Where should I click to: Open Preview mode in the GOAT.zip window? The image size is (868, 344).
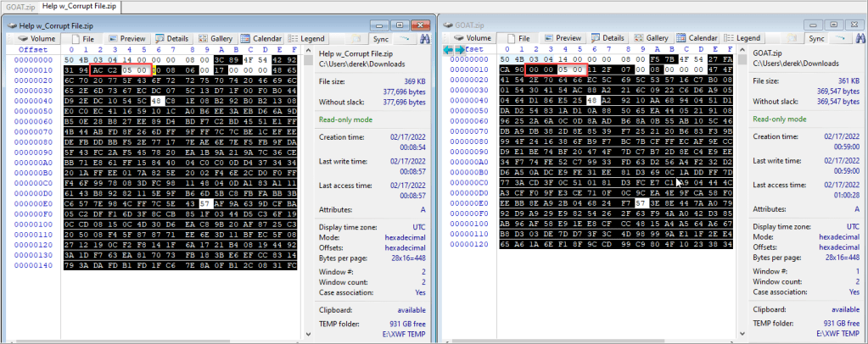pos(563,38)
